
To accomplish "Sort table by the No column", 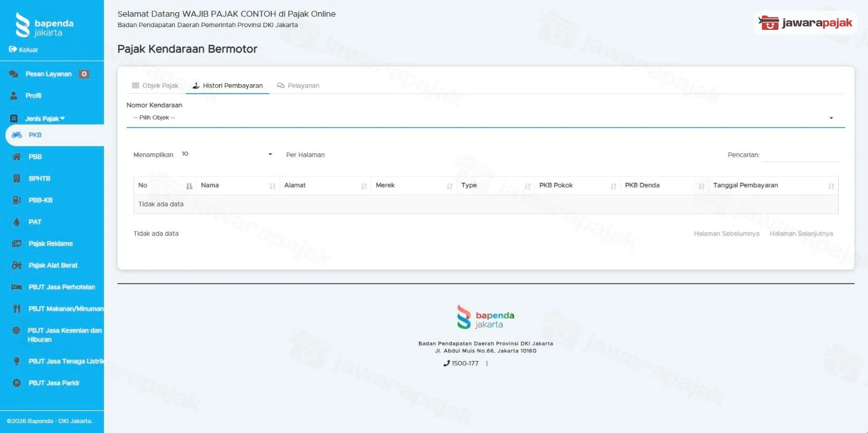I will [165, 185].
